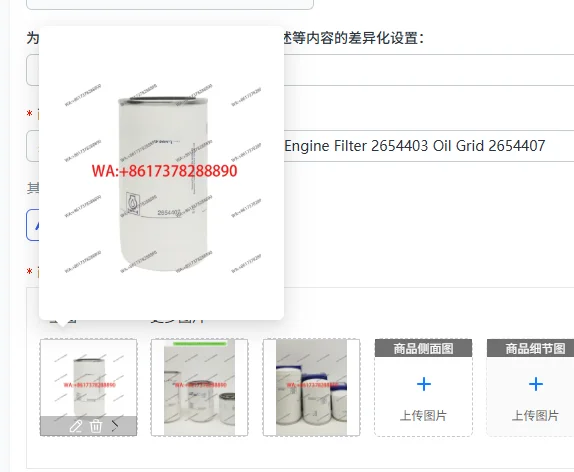Viewport: 574px width, 472px height.
Task: Open second thumbnail with green bar on top
Action: point(200,387)
